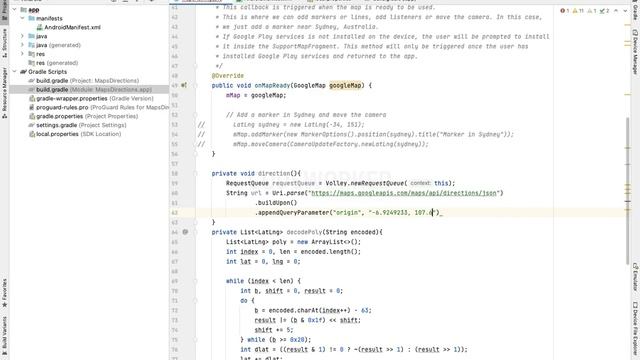Open the Structure tool window
640x360 pixels.
pyautogui.click(x=4, y=42)
